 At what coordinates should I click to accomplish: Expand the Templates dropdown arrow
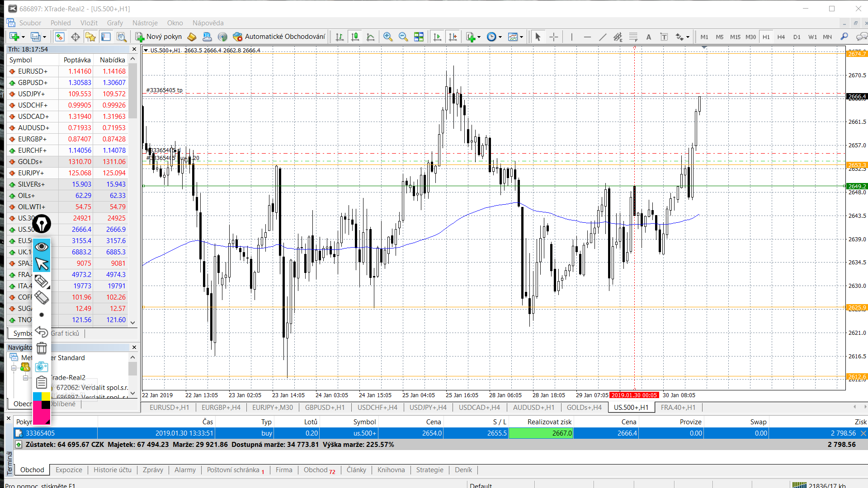point(521,37)
